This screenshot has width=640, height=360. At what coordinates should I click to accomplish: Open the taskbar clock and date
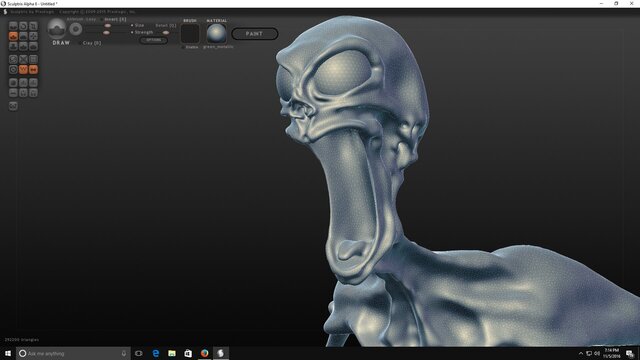(x=611, y=353)
